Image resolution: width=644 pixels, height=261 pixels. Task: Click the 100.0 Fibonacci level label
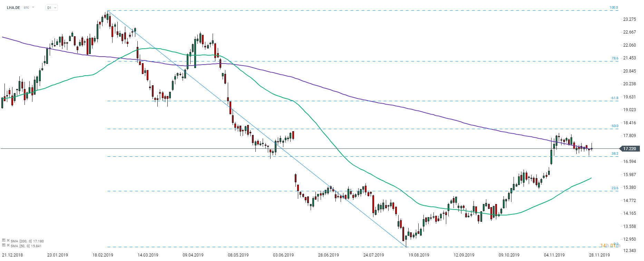click(614, 8)
